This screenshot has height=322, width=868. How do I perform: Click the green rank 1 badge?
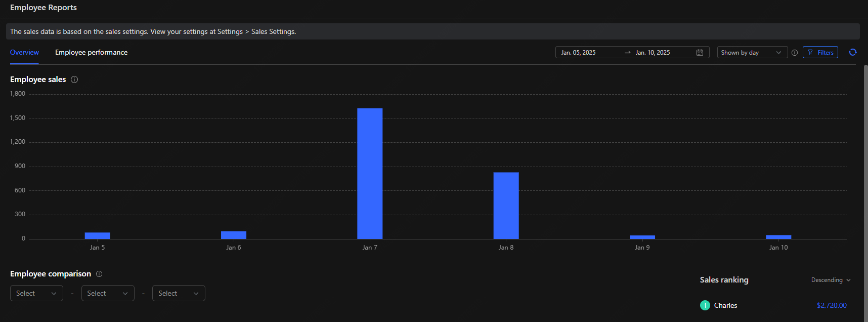pyautogui.click(x=705, y=305)
